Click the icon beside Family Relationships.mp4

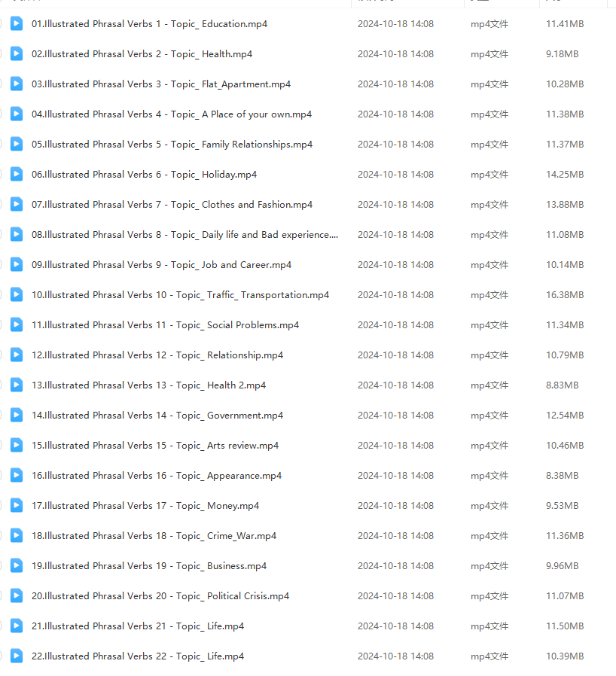16,144
